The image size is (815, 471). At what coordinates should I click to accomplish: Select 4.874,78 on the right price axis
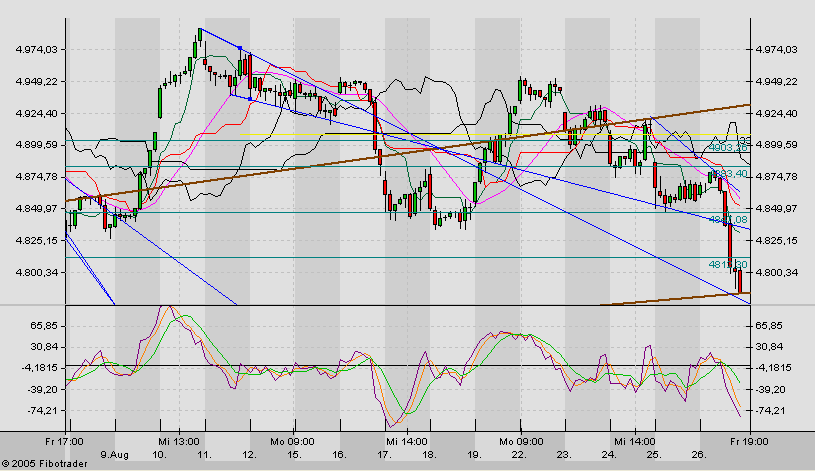[x=779, y=177]
